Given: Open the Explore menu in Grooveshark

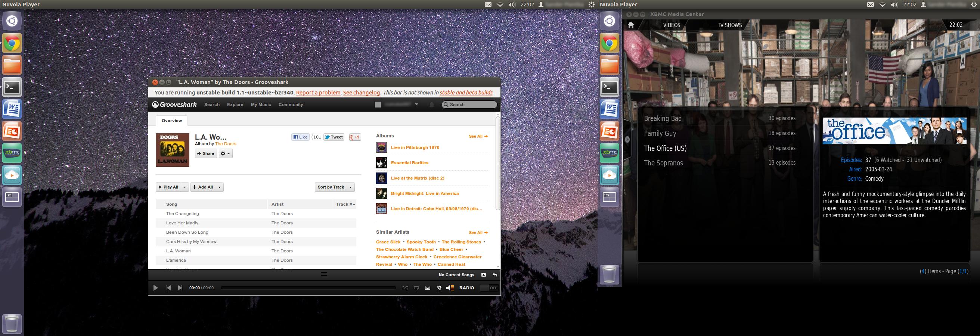Looking at the screenshot, I should click(235, 105).
